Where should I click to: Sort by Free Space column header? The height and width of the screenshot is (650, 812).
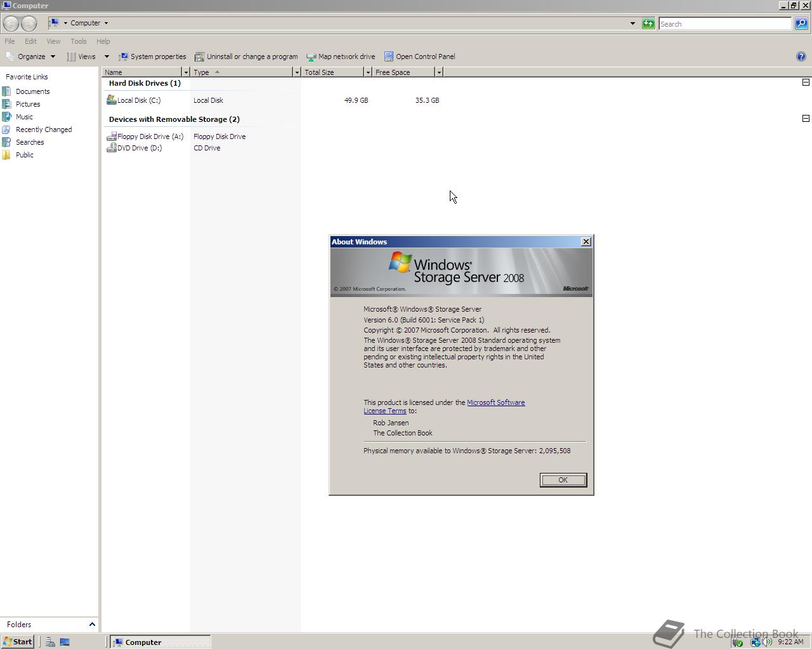point(403,72)
